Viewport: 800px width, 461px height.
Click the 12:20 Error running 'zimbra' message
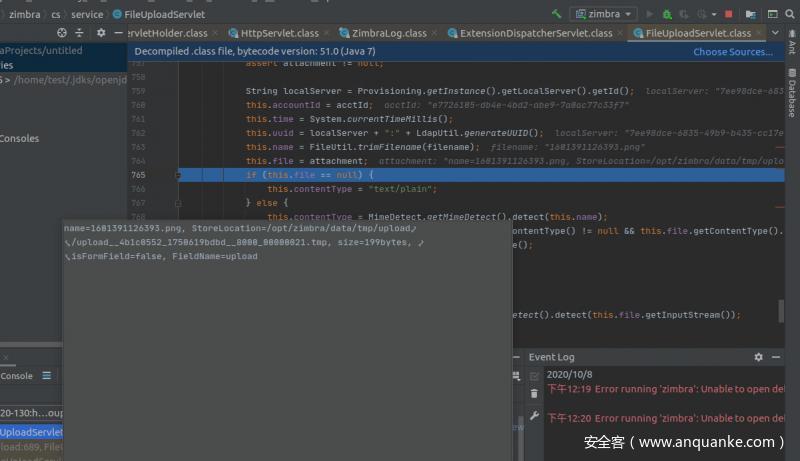click(666, 418)
